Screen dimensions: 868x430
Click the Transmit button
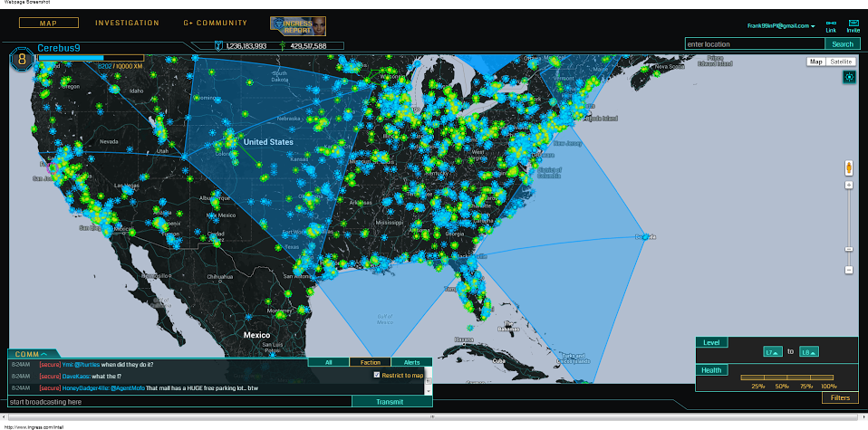[391, 401]
